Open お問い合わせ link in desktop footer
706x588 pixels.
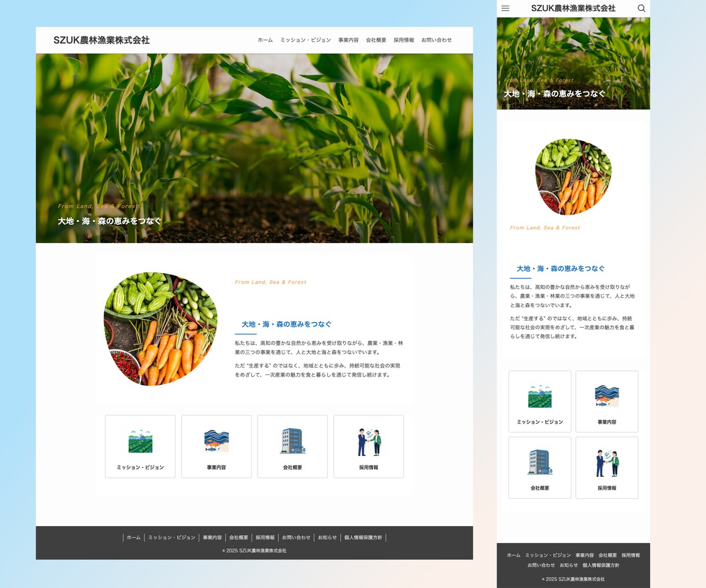click(296, 538)
